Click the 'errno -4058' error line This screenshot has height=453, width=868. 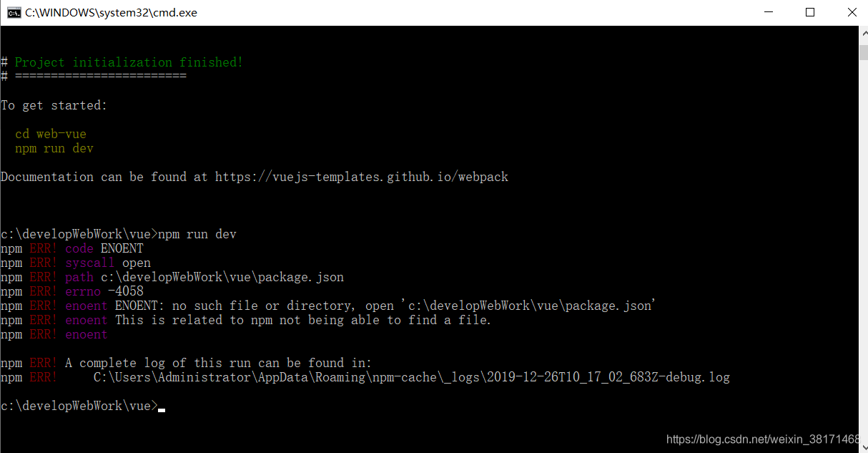(104, 291)
